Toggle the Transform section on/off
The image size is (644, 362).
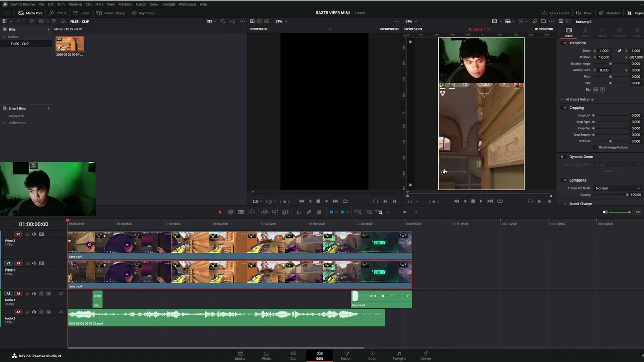click(565, 43)
